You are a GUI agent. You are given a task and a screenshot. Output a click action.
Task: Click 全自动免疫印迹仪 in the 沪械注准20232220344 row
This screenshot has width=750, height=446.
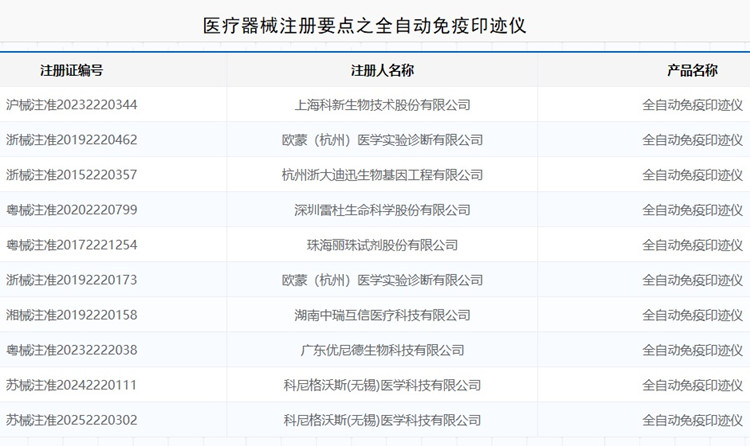pos(692,105)
